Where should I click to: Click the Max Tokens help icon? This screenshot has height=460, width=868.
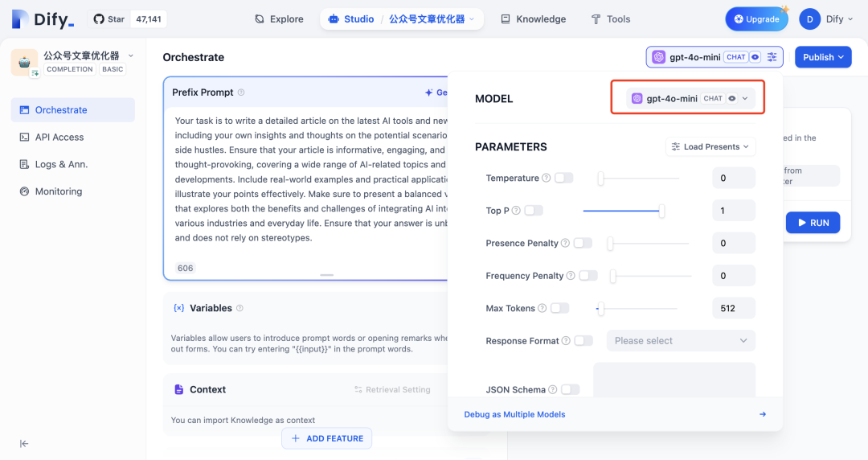point(542,308)
